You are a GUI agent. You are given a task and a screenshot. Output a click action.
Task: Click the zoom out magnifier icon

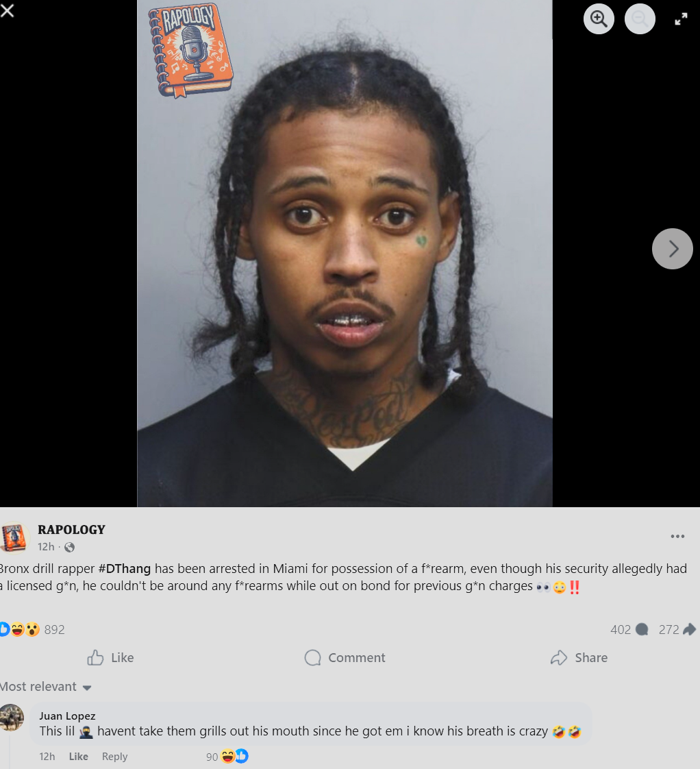tap(640, 19)
